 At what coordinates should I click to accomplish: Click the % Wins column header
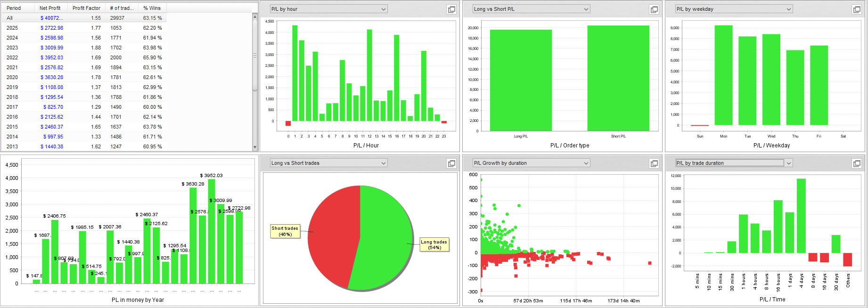coord(152,8)
